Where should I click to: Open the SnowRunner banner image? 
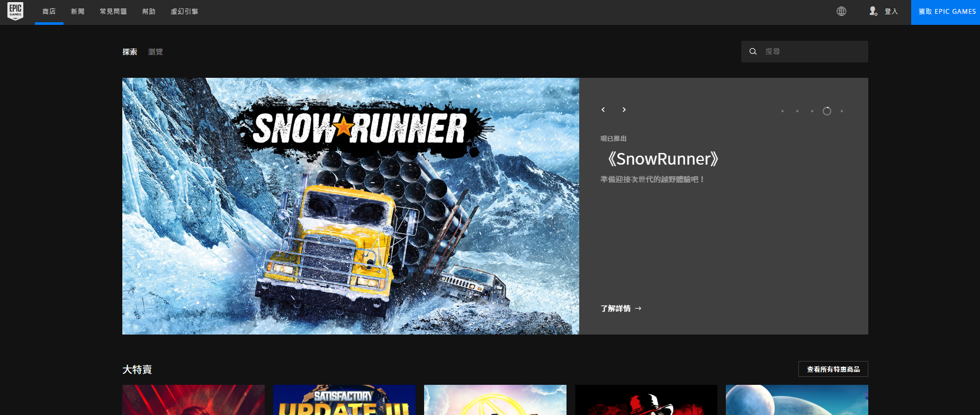[x=350, y=206]
